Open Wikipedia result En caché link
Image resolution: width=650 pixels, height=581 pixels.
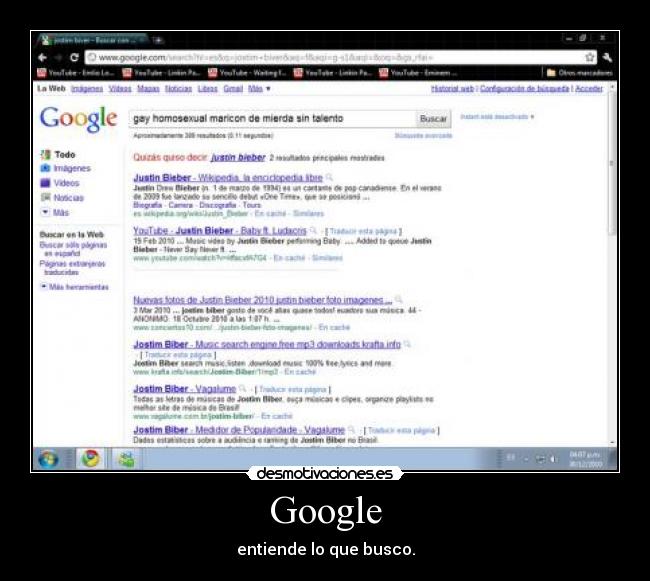click(270, 214)
